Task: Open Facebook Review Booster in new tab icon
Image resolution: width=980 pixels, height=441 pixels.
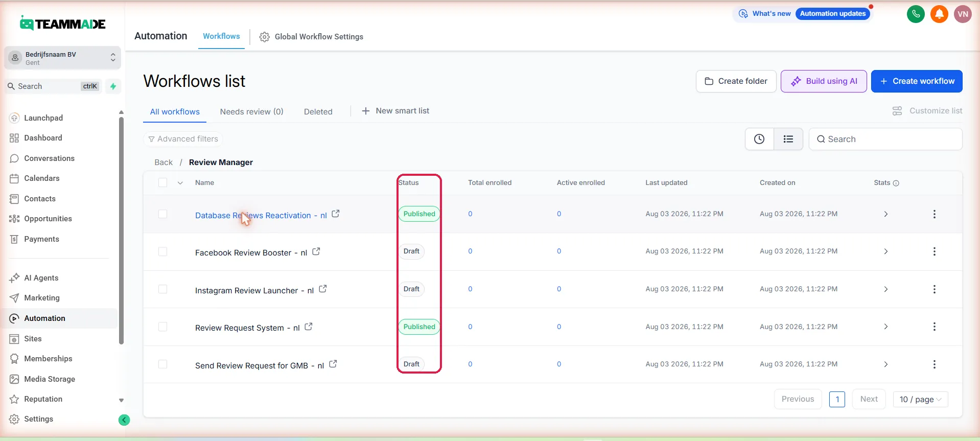Action: point(316,251)
